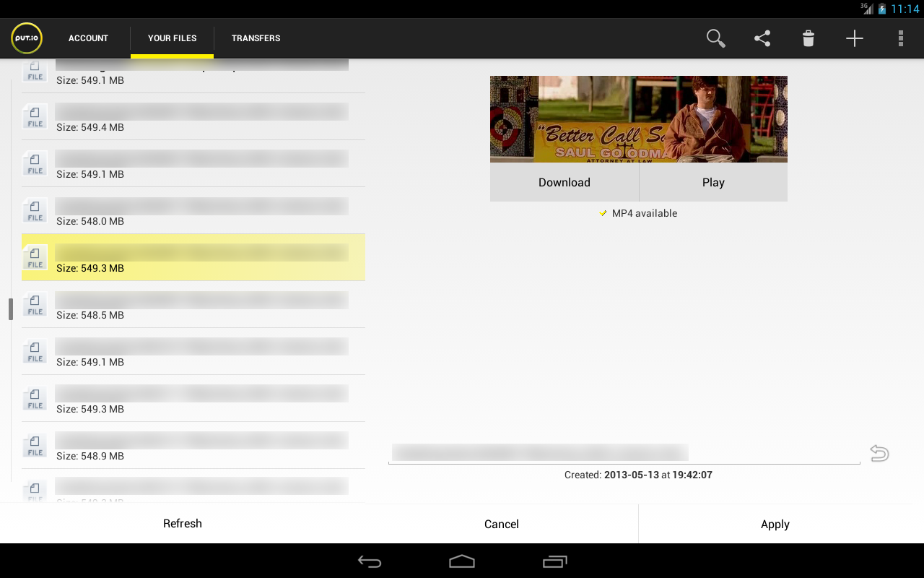Open the overflow menu with three dots
Viewport: 924px width, 578px height.
click(x=901, y=38)
